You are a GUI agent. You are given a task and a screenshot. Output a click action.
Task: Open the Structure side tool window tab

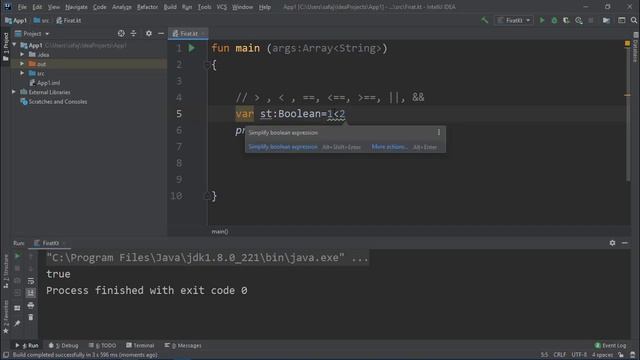6,271
